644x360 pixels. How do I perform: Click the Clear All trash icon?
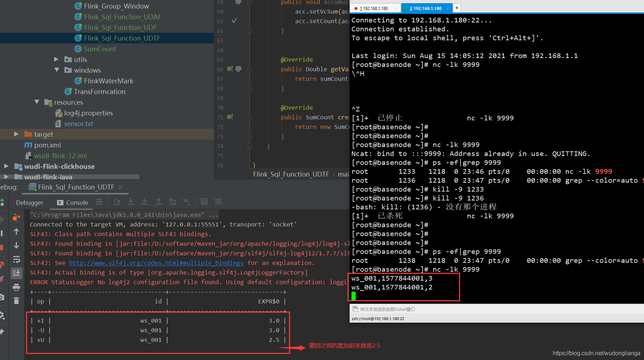tap(16, 301)
